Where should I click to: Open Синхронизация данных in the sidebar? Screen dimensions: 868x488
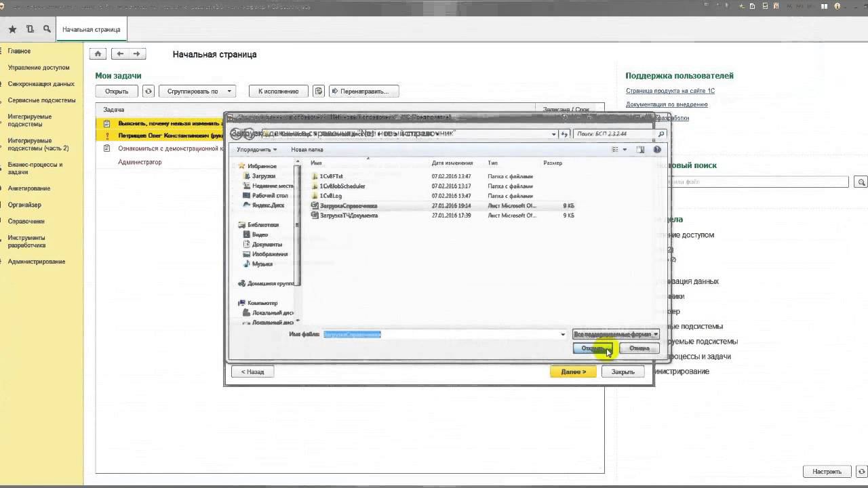pyautogui.click(x=41, y=84)
